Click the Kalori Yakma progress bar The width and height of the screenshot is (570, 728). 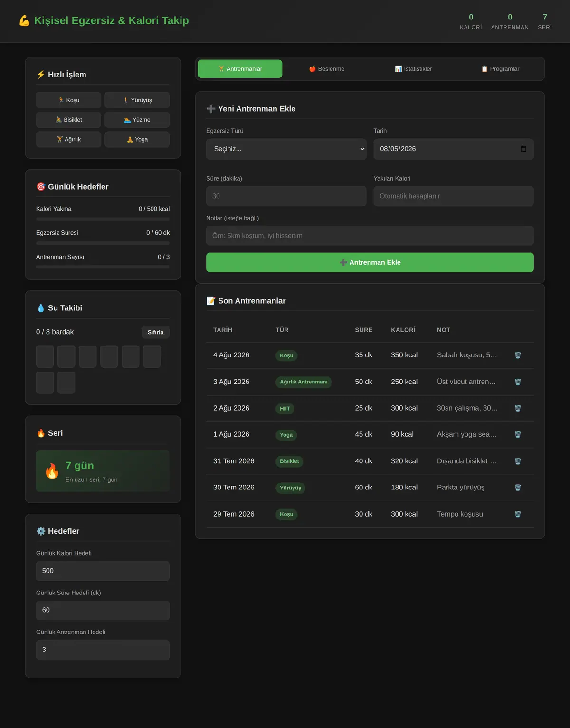tap(103, 219)
